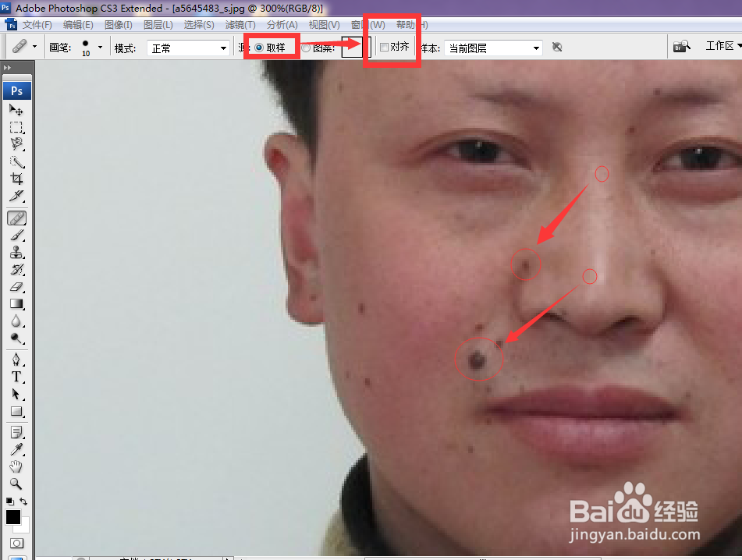Viewport: 742px width, 560px height.
Task: Enable the 对齐 checkbox
Action: [384, 47]
